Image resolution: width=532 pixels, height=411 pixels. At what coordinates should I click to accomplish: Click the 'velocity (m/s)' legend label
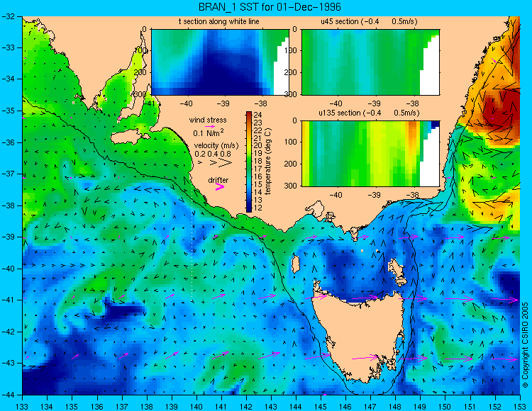216,145
